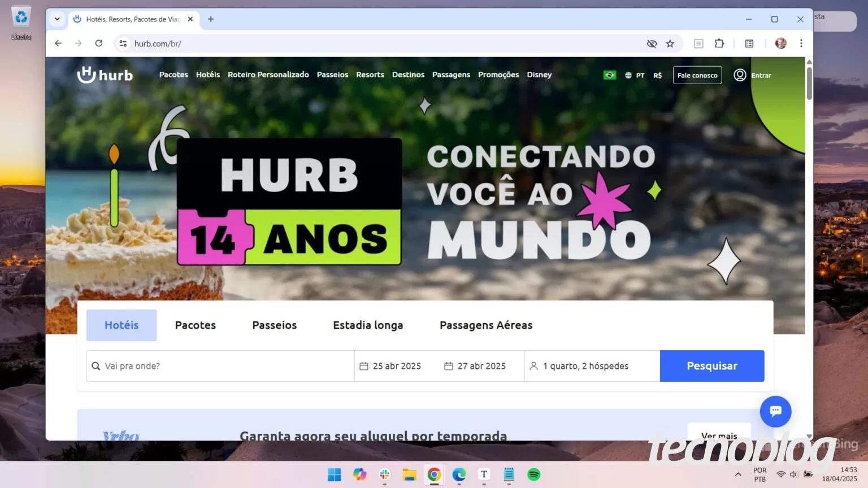Click the POR PTB language indicator
Image resolution: width=868 pixels, height=488 pixels.
[x=759, y=474]
